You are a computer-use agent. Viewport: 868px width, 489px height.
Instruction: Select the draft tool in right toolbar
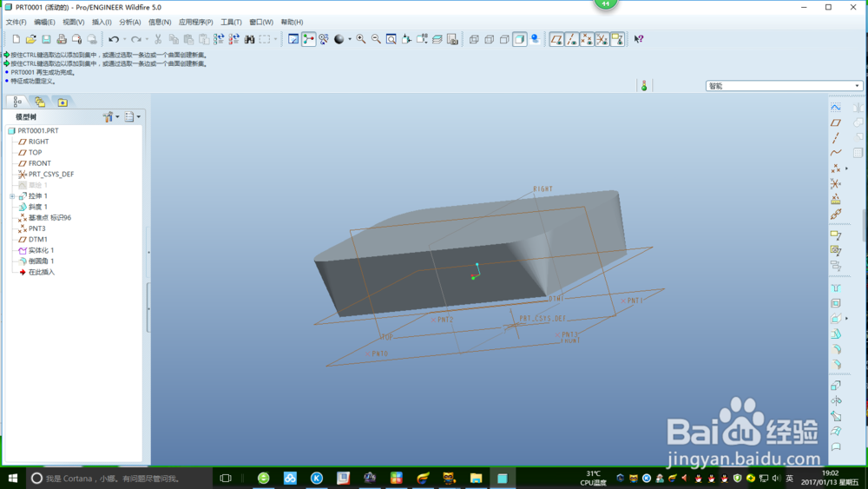836,334
